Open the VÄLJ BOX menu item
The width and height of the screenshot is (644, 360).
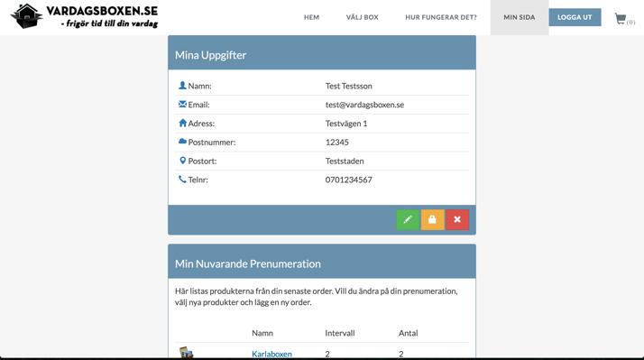click(x=363, y=17)
